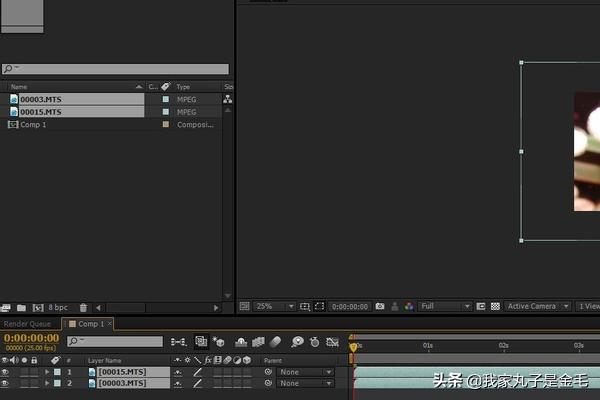Hide the 00003.MTS layer eye

coord(5,383)
